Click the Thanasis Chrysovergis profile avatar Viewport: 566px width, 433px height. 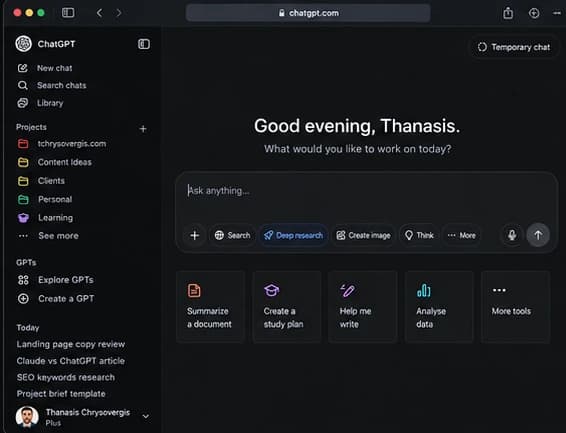[x=27, y=417]
